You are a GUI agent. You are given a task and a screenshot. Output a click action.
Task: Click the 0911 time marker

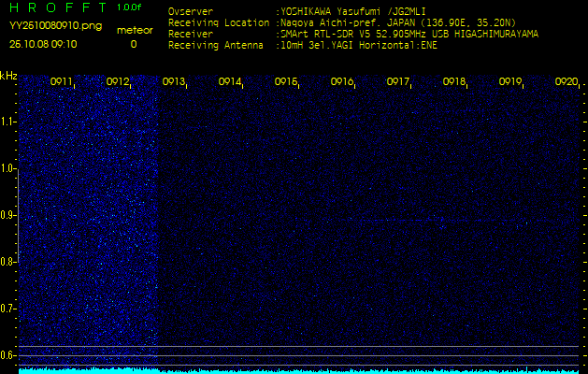61,81
